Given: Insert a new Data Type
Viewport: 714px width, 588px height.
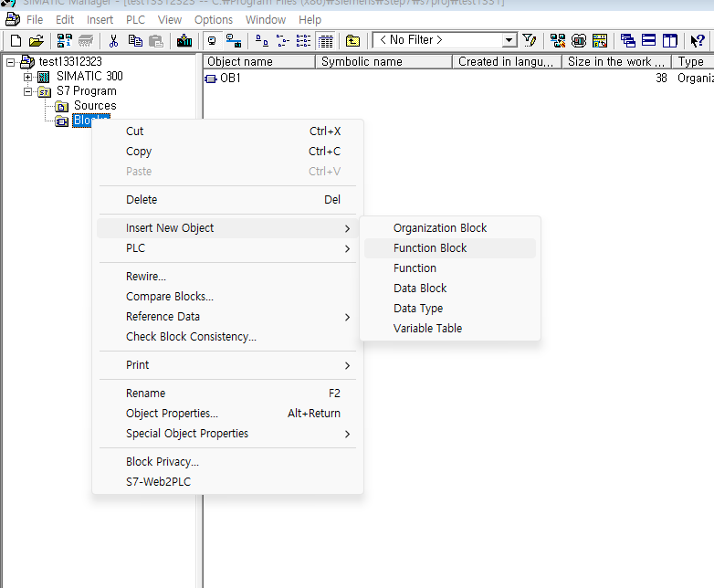Looking at the screenshot, I should coord(450,309).
